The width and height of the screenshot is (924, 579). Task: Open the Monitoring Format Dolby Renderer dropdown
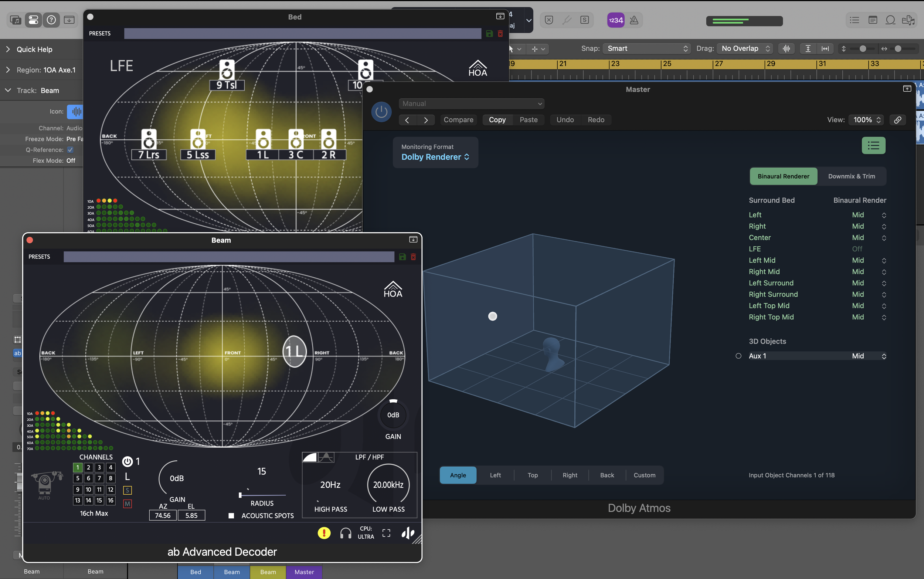point(435,157)
